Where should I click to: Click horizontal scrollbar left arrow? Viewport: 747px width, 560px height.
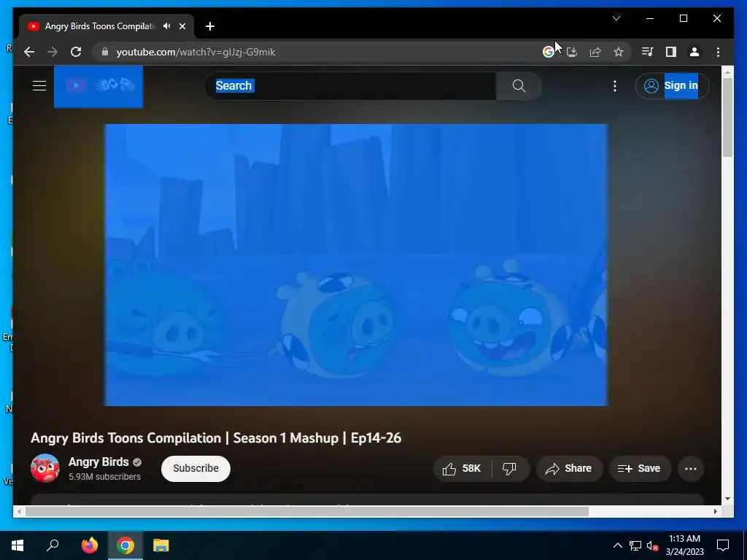(x=18, y=511)
